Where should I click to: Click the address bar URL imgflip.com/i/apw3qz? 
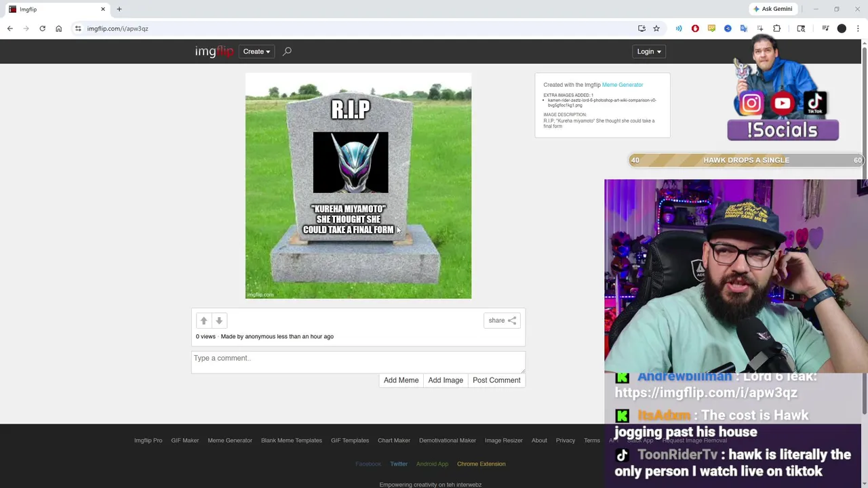pos(117,28)
